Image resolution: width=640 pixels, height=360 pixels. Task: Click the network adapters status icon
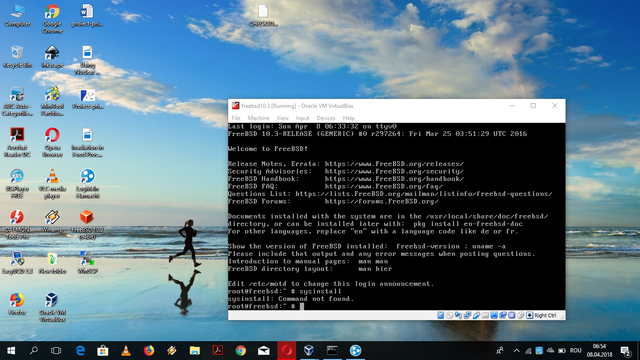point(467,315)
